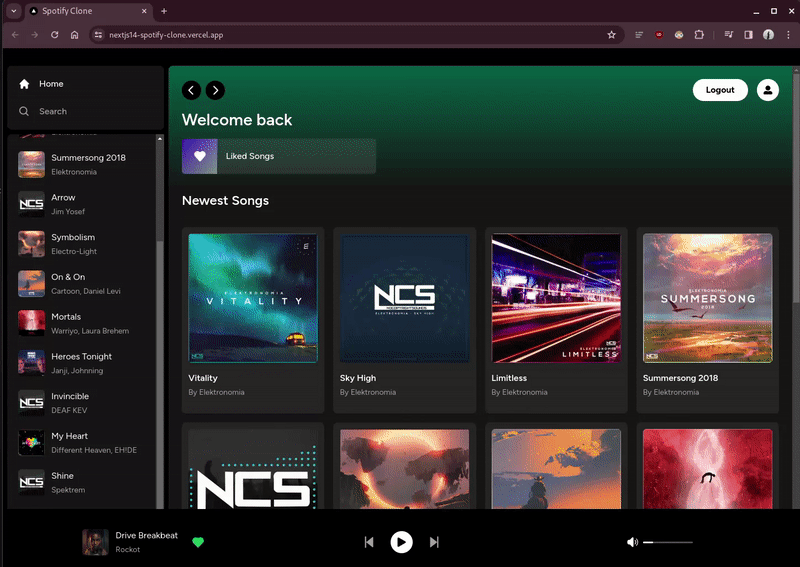
Task: Skip to previous track
Action: 369,542
